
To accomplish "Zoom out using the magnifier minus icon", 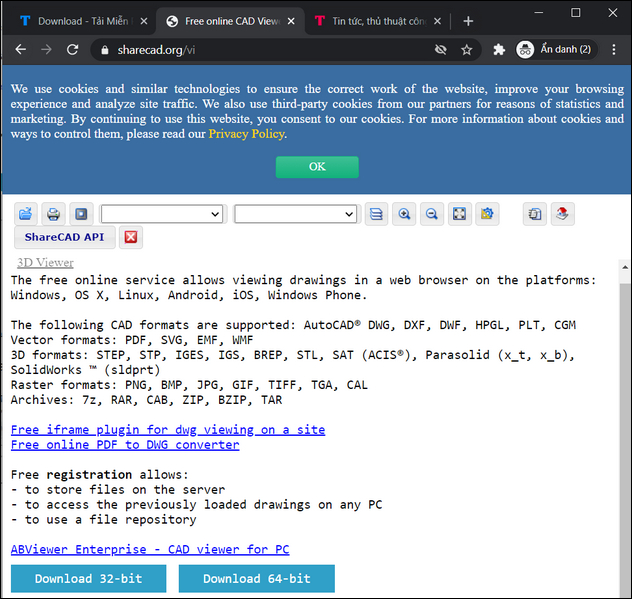I will coord(431,214).
